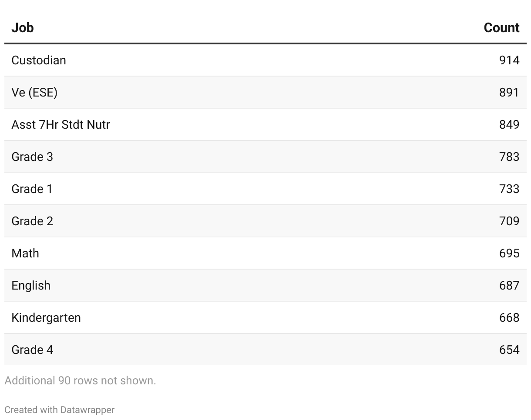
Task: Select the Grade 3 row label
Action: (32, 157)
